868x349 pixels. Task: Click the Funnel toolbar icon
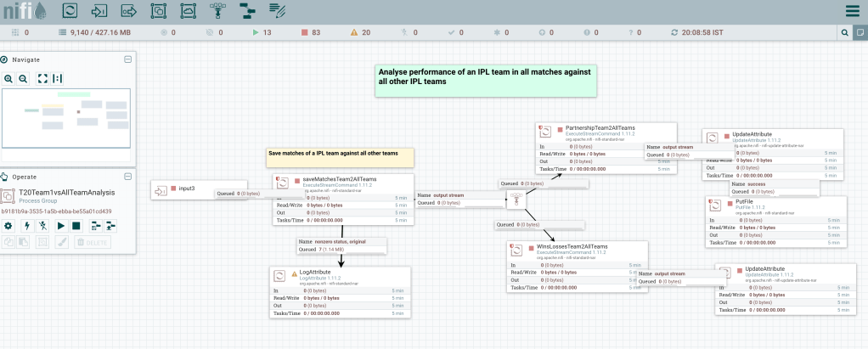[217, 11]
